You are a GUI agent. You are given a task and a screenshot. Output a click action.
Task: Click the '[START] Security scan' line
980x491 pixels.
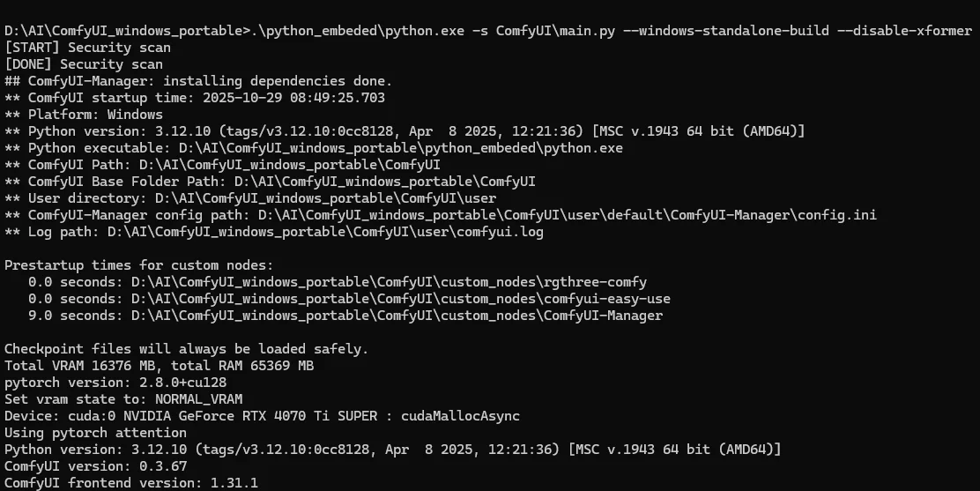87,48
